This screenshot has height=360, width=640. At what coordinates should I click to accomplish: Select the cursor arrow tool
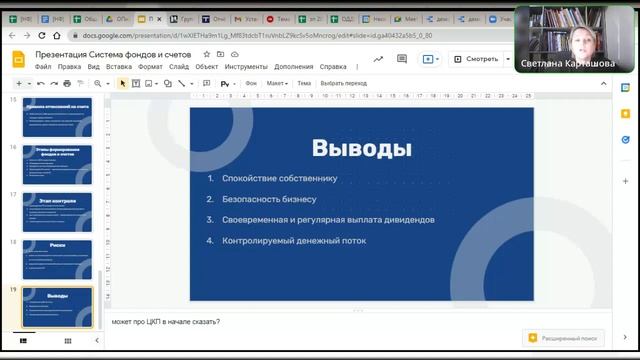tap(122, 83)
